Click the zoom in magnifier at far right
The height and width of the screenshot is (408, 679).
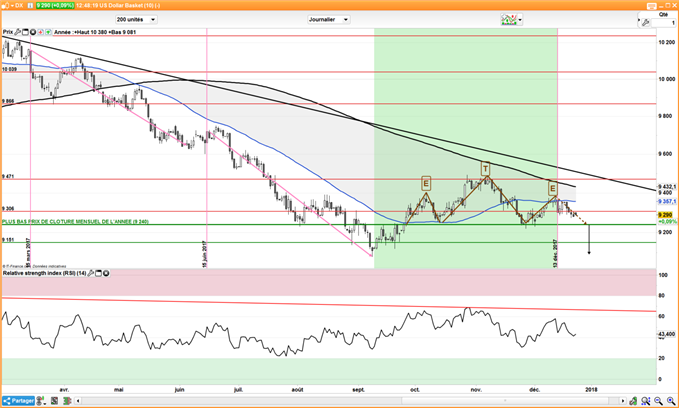[x=671, y=401]
